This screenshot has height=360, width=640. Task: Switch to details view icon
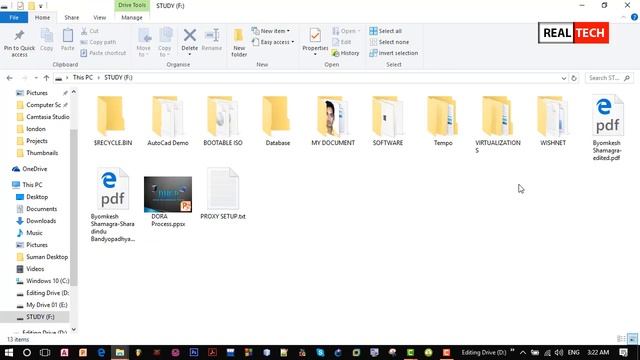tap(621, 339)
